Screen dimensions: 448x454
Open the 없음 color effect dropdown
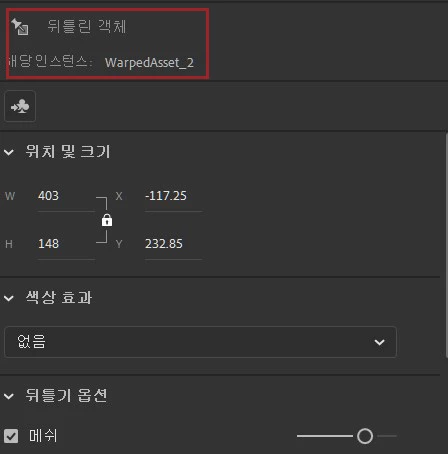point(200,342)
